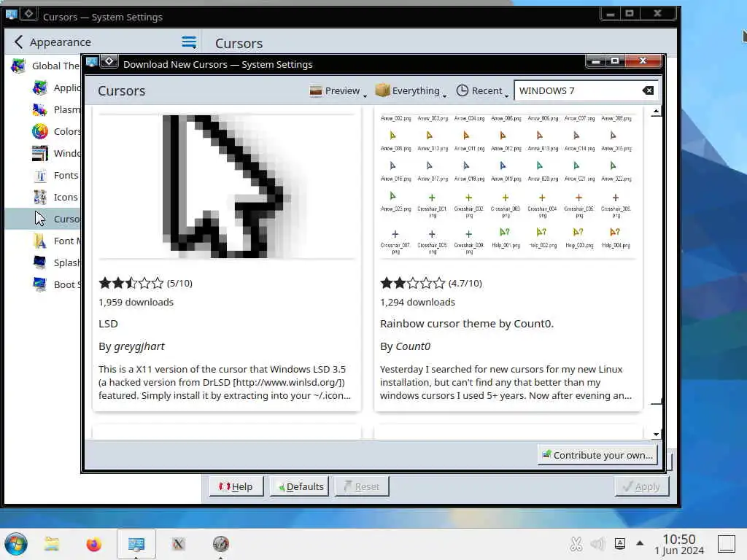
Task: Open Splash Screen icon in sidebar
Action: [x=40, y=262]
